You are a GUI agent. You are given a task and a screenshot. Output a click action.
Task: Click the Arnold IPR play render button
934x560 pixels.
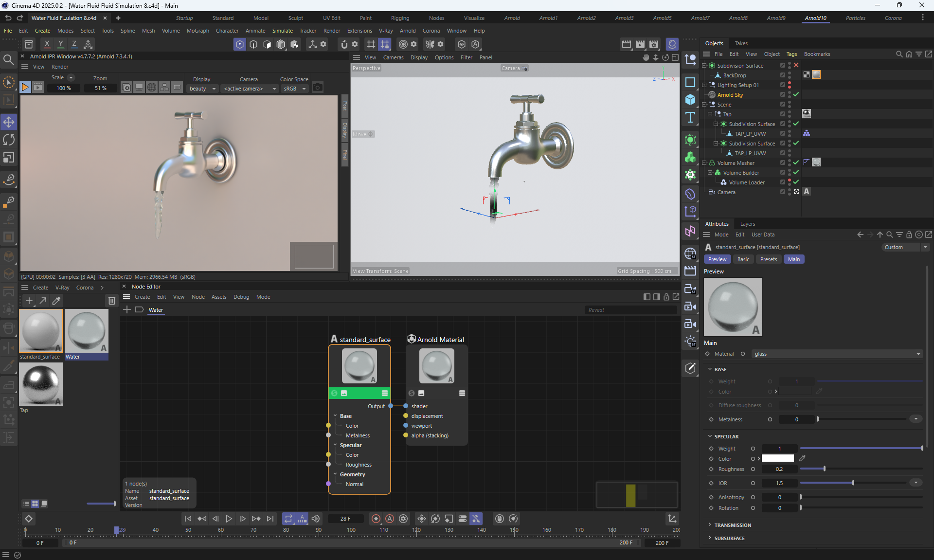point(25,88)
